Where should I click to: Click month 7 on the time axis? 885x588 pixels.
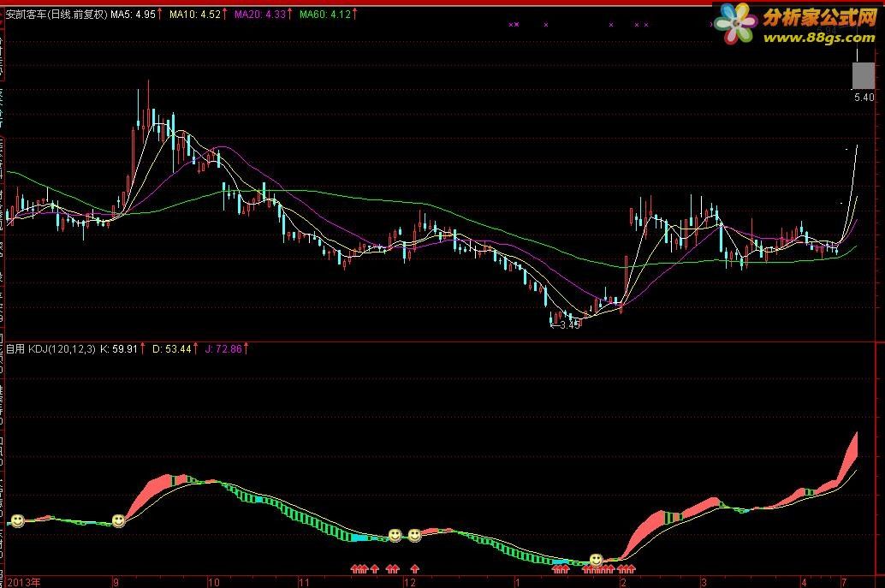point(844,582)
